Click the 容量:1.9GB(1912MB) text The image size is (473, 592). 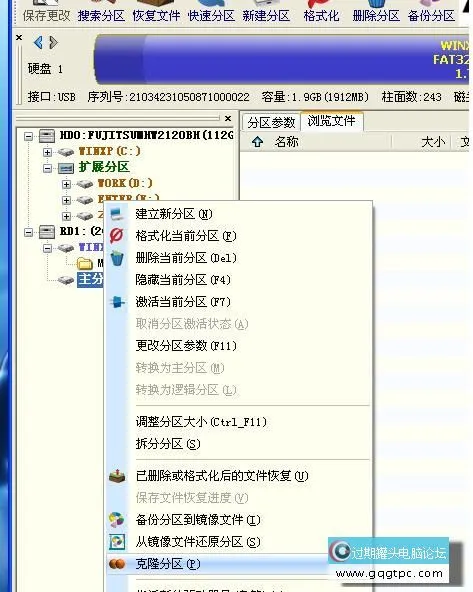pyautogui.click(x=315, y=97)
